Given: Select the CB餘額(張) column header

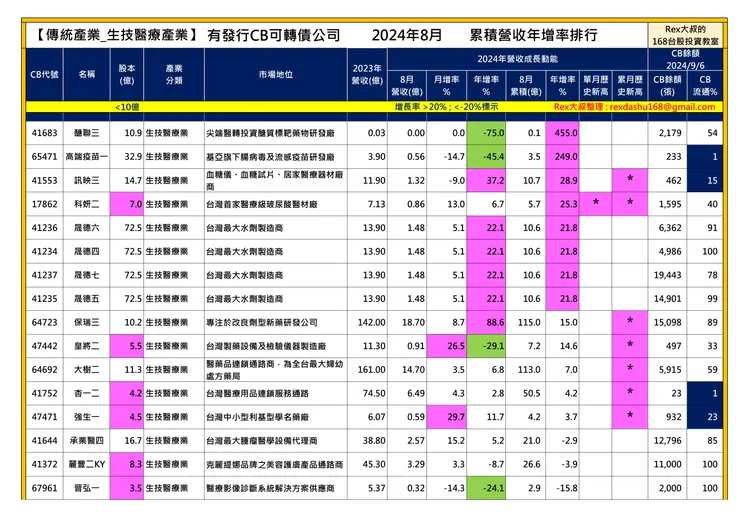Looking at the screenshot, I should (667, 85).
